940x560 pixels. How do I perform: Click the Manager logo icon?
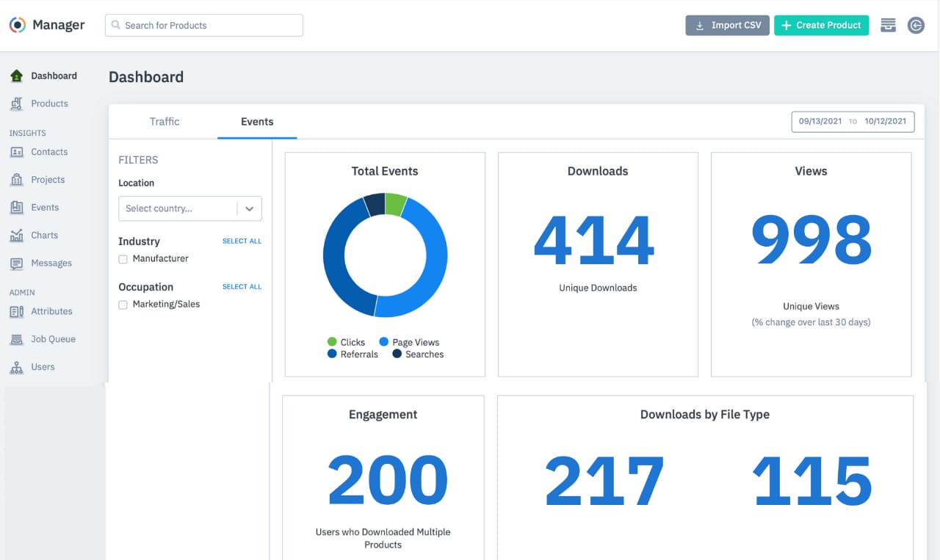(x=18, y=25)
